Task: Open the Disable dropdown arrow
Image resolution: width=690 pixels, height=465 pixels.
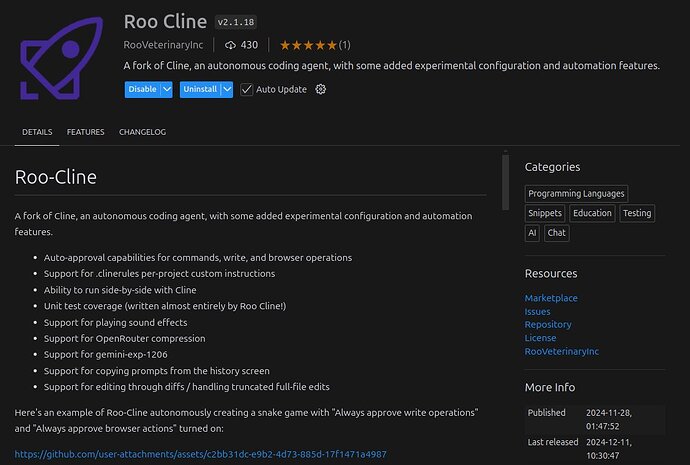Action: tap(167, 89)
